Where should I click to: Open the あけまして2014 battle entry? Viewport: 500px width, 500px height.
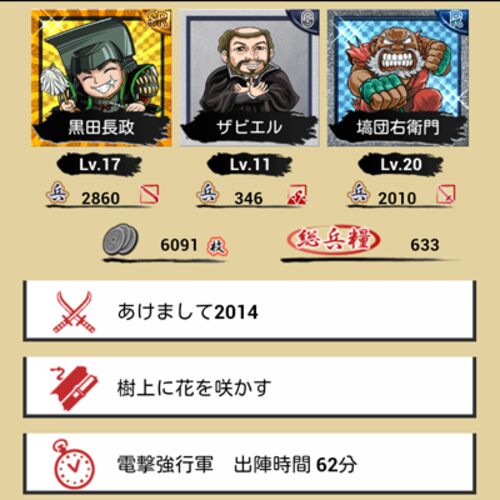[250, 311]
